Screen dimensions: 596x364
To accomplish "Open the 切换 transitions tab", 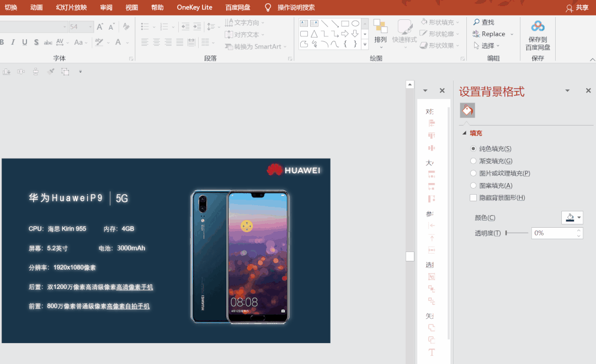I will 11,8.
